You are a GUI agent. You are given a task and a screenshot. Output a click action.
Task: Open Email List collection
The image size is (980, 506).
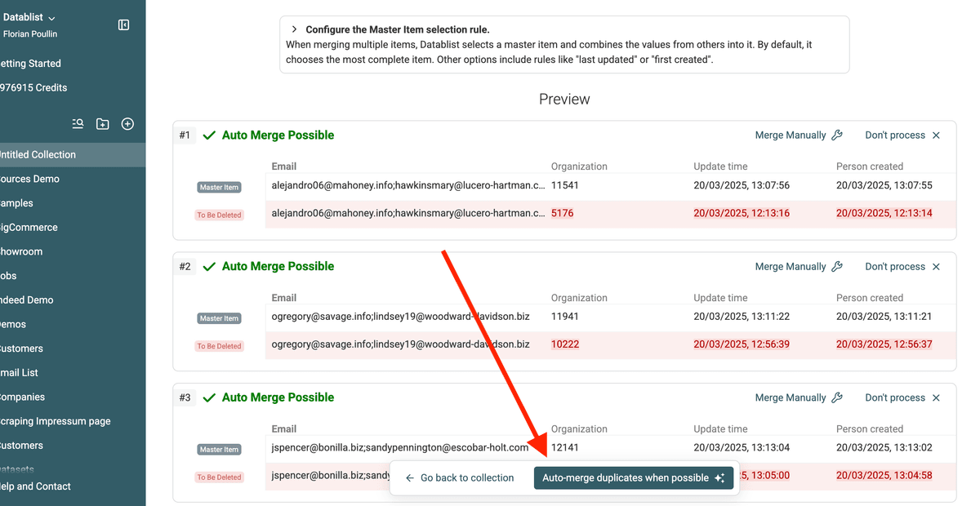click(19, 373)
